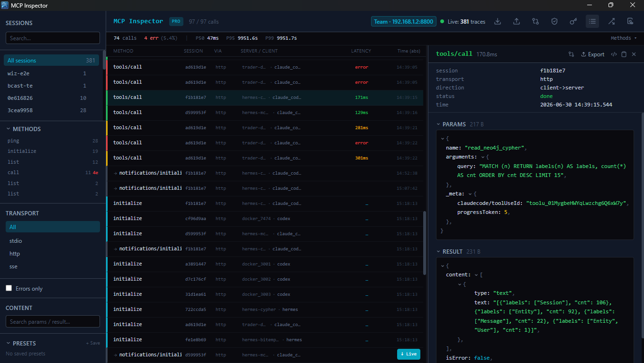
Task: Enable the Errors only checkbox
Action: click(9, 288)
